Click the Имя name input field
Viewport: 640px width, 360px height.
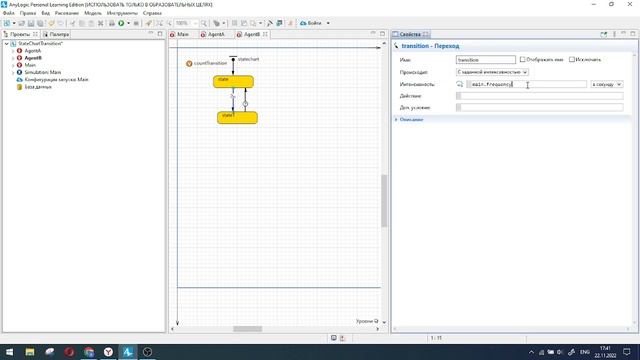coord(485,60)
